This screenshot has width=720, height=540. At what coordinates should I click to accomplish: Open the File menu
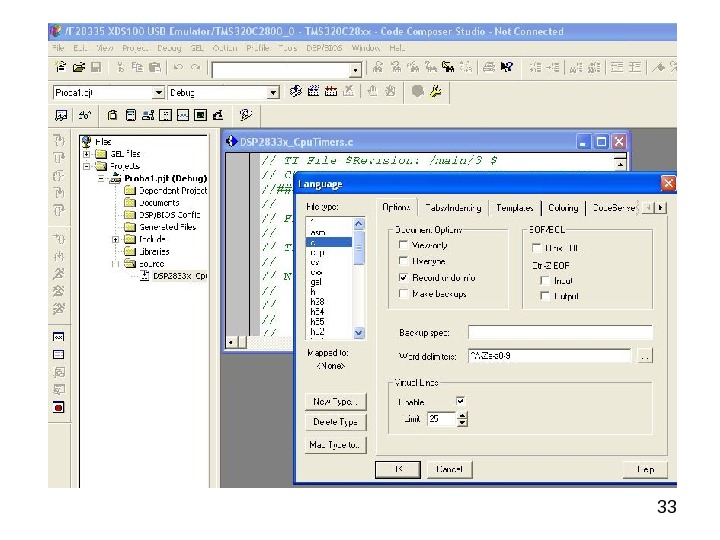[58, 48]
